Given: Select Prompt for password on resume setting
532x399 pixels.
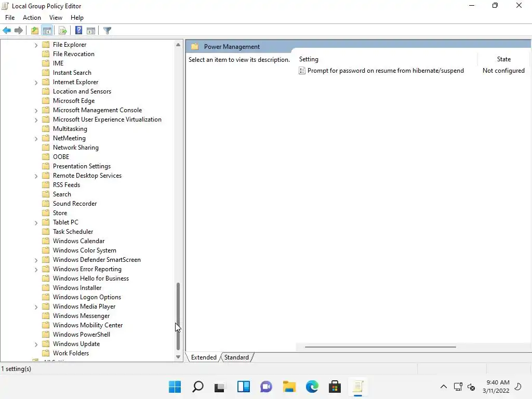Looking at the screenshot, I should 385,71.
